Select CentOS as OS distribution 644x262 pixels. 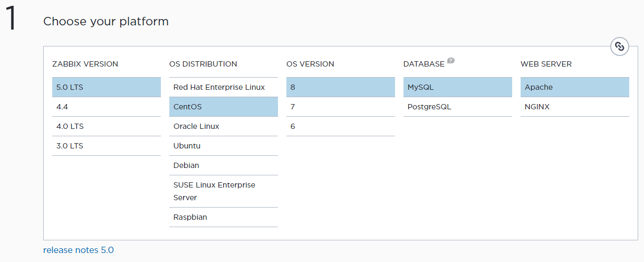224,107
